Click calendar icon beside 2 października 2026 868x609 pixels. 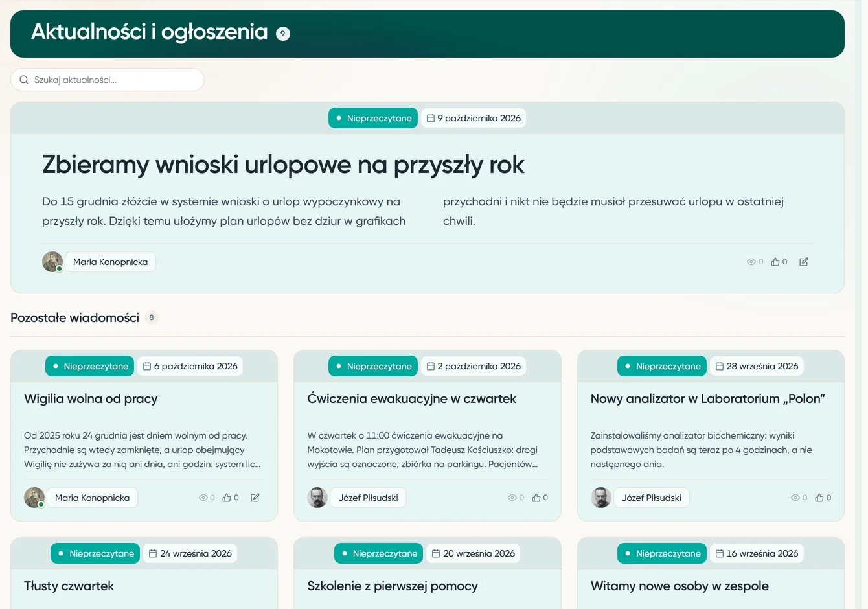(x=431, y=366)
